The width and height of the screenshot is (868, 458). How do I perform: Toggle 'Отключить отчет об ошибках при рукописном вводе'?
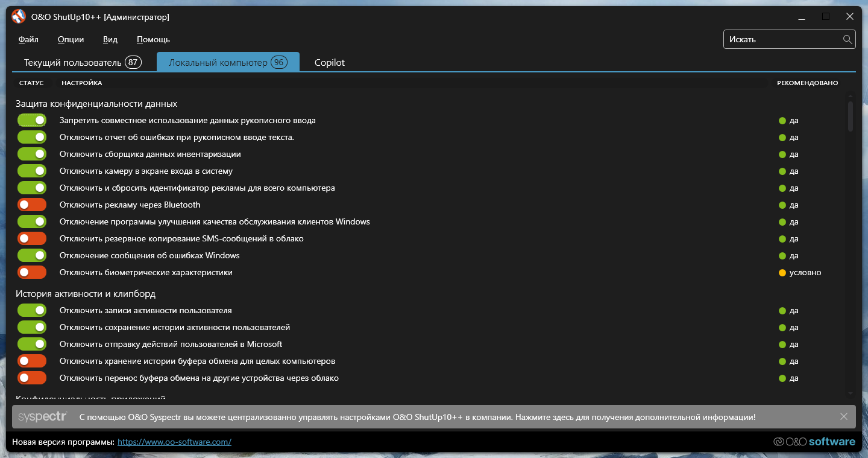[32, 137]
